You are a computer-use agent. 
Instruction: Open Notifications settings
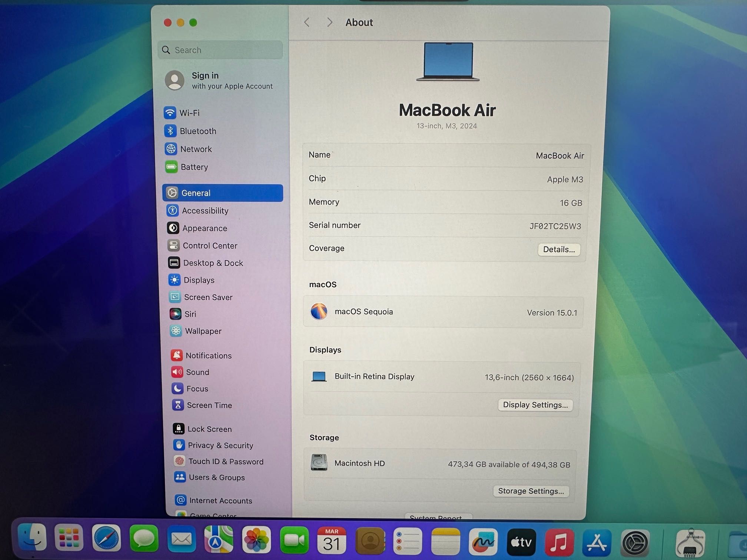click(202, 356)
